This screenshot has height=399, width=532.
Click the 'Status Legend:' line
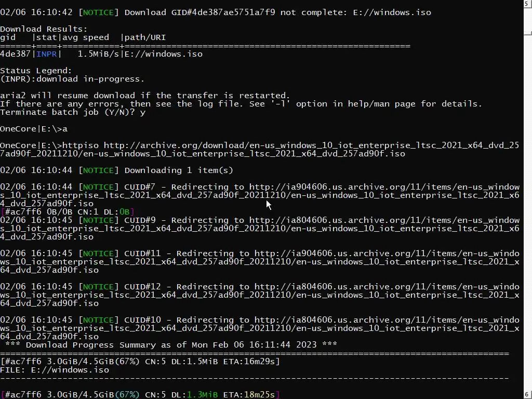pos(36,71)
